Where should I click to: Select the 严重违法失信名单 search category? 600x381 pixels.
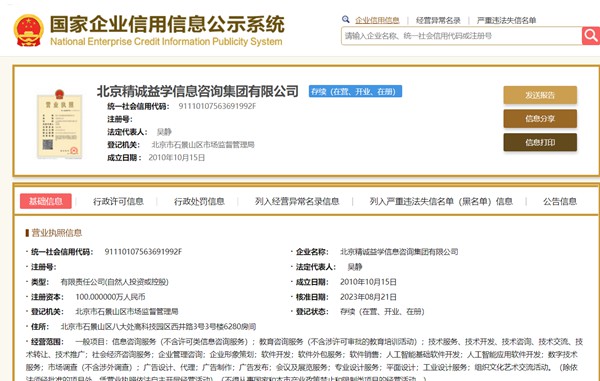pyautogui.click(x=506, y=20)
